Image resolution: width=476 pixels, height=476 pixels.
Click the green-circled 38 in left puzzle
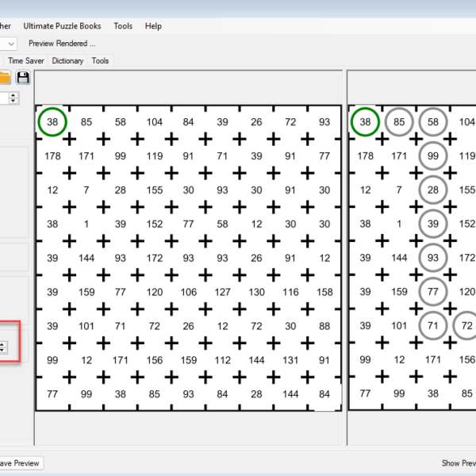(x=52, y=122)
